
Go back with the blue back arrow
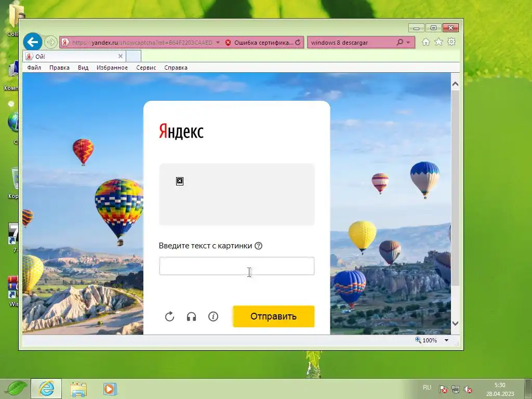click(33, 42)
